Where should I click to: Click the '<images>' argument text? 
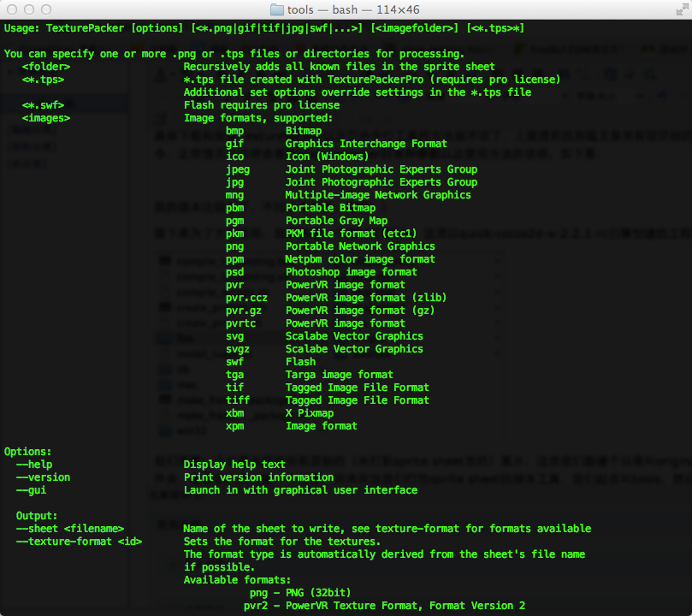(46, 118)
